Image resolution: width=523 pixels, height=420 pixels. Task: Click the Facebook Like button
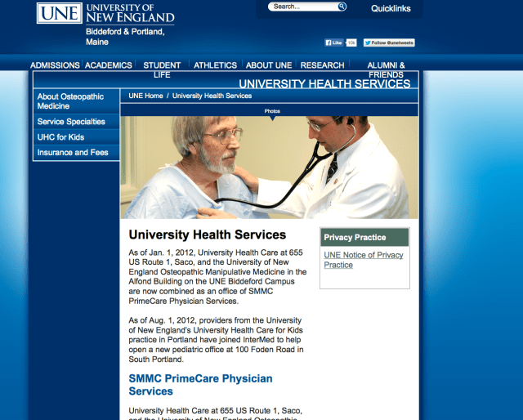(335, 42)
